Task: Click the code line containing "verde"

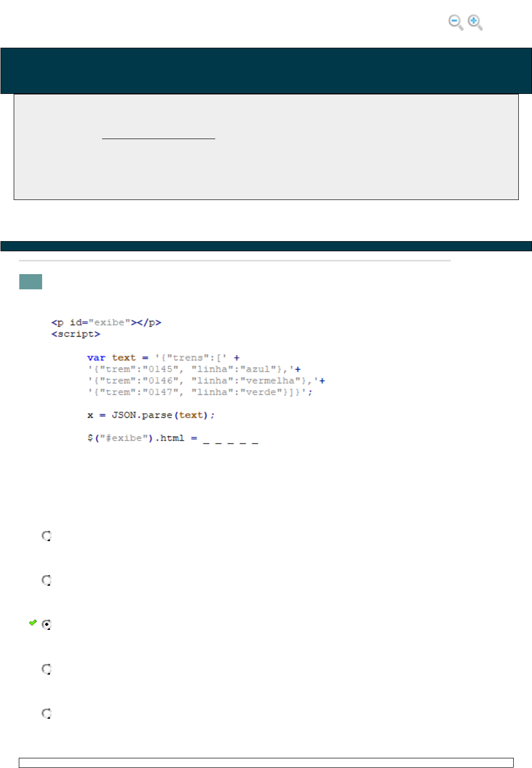Action: [x=200, y=392]
